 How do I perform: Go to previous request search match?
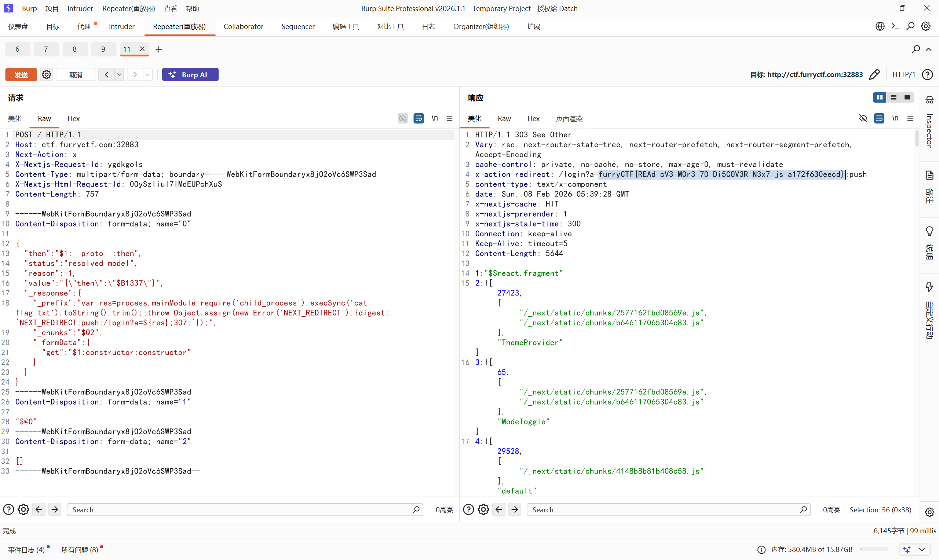[39, 510]
